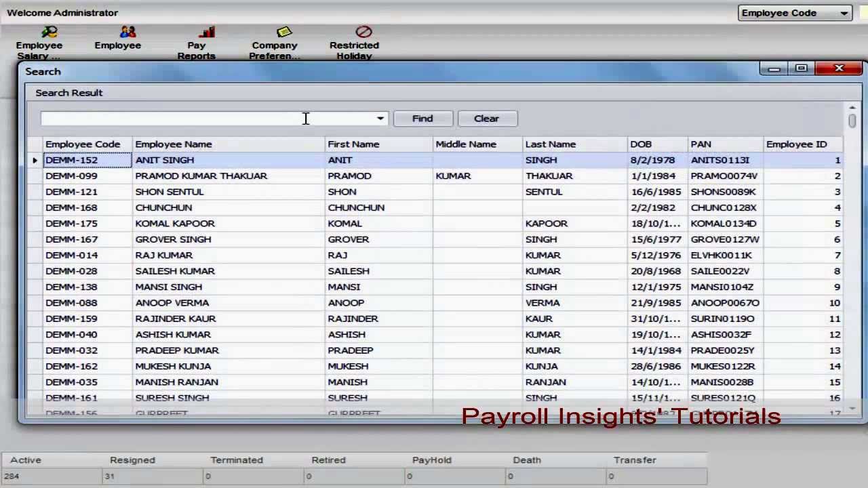Click the Active status label
The height and width of the screenshot is (488, 868).
pos(26,460)
